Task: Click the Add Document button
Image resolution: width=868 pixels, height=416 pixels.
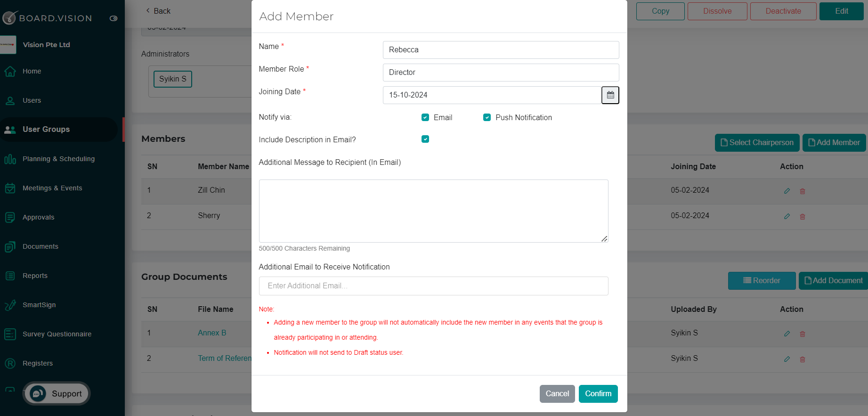Action: pos(834,281)
